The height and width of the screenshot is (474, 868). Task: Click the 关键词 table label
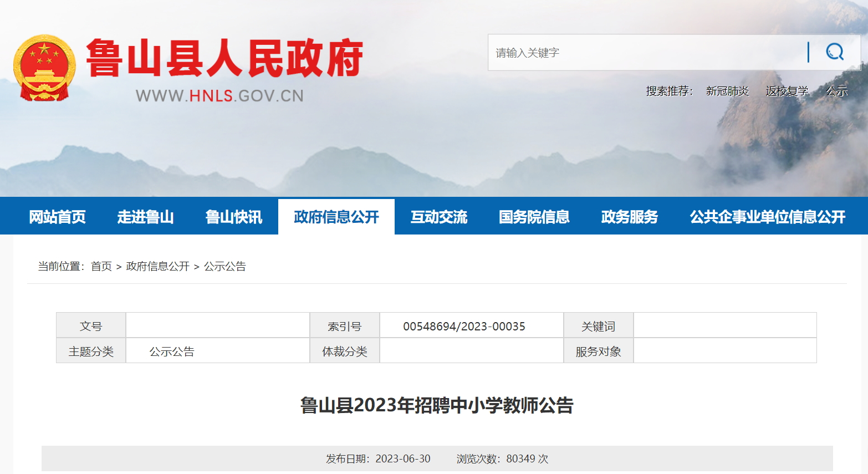point(599,327)
